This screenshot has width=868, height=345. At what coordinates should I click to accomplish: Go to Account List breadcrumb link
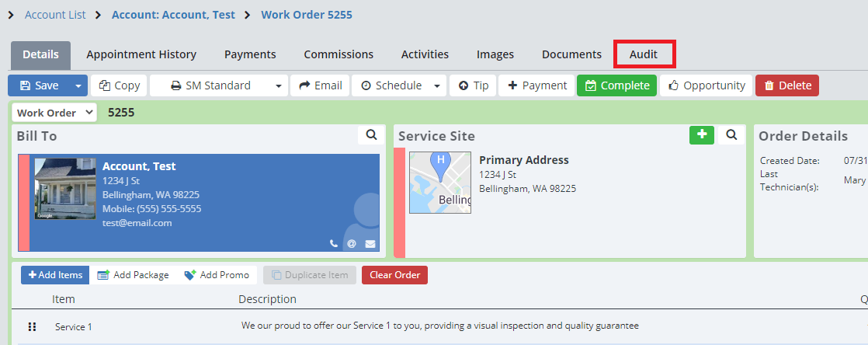click(55, 15)
